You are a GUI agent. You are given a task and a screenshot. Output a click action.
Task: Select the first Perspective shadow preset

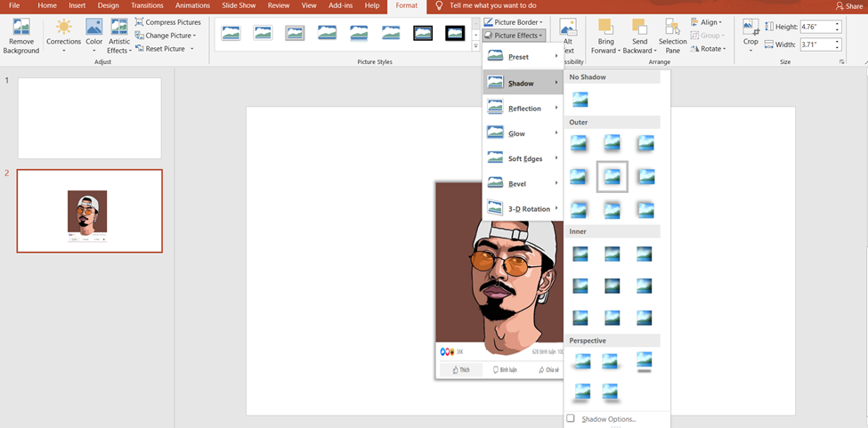(582, 361)
